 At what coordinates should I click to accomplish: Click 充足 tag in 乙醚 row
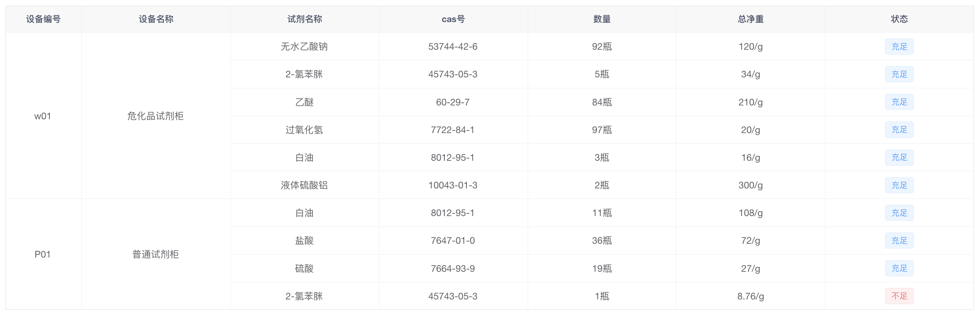coord(899,102)
